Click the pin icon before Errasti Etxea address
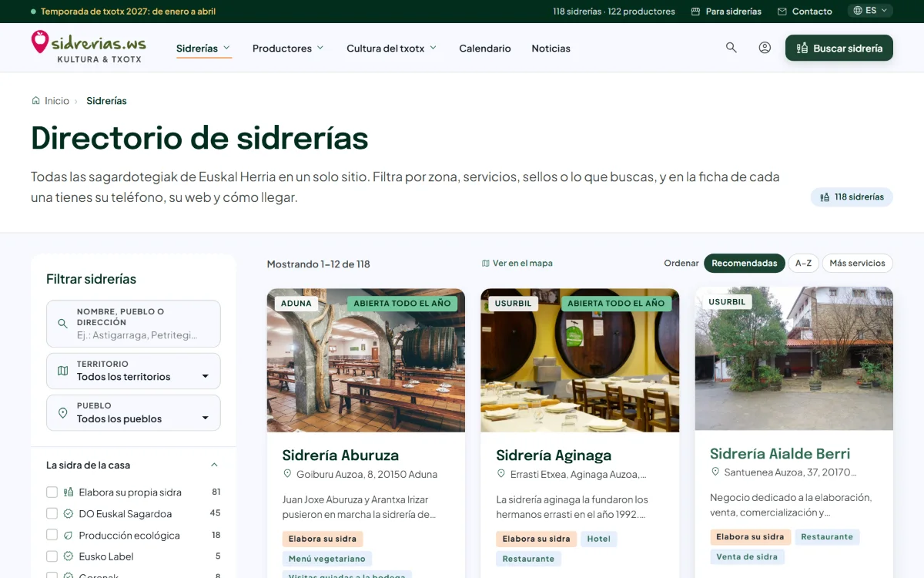Screen dimensions: 924x578 (x=501, y=474)
